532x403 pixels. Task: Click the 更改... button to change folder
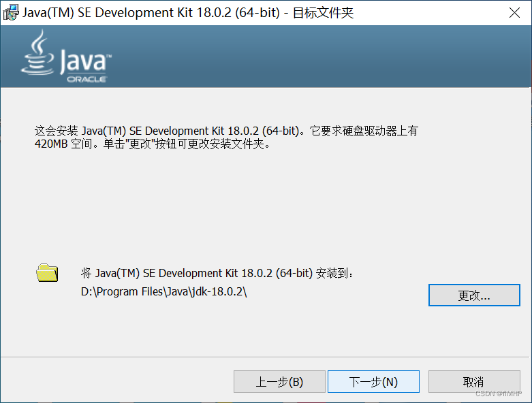474,295
